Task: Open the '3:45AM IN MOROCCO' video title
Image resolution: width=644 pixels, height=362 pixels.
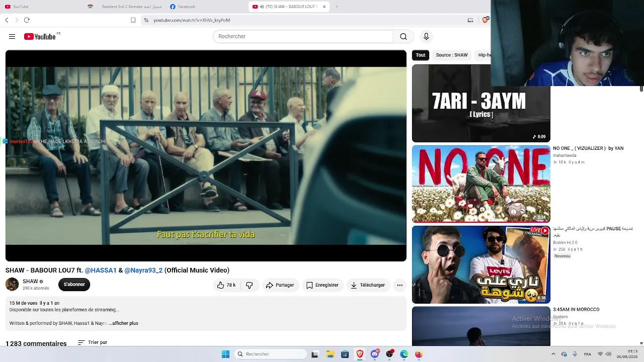Action: tap(576, 309)
